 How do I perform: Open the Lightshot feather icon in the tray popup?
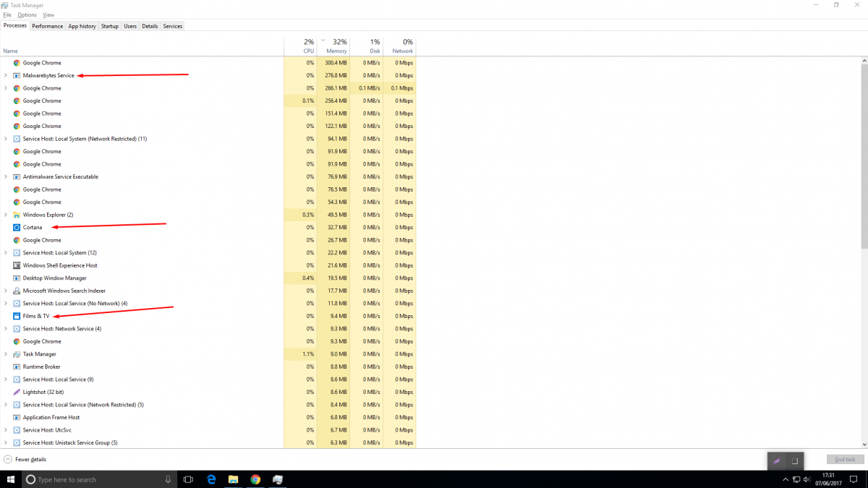(x=777, y=461)
